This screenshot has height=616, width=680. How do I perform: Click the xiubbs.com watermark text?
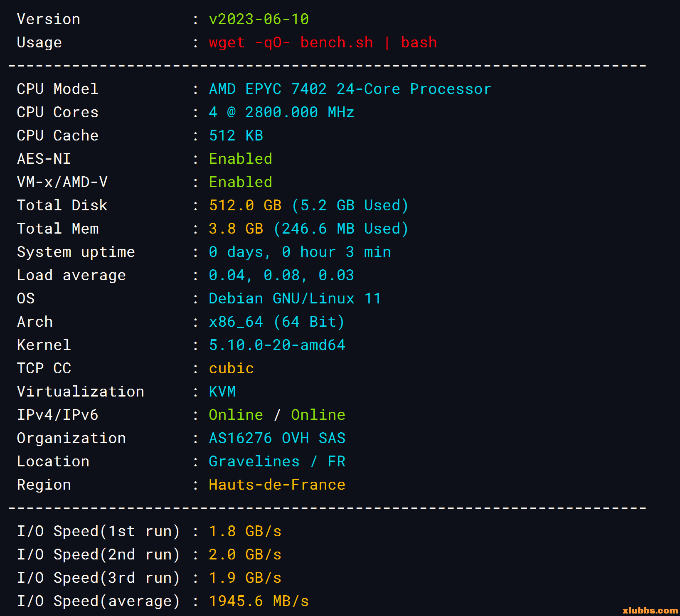(650, 610)
